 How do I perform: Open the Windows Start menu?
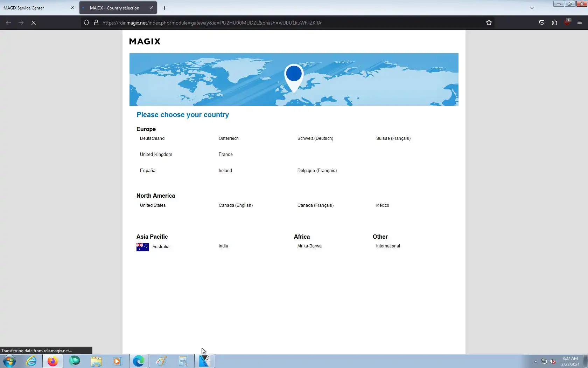[x=9, y=361]
